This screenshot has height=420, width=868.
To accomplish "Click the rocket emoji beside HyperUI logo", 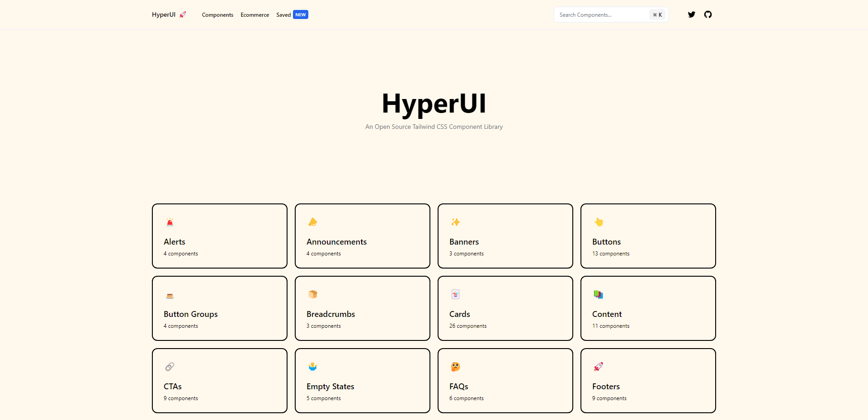I will (183, 14).
